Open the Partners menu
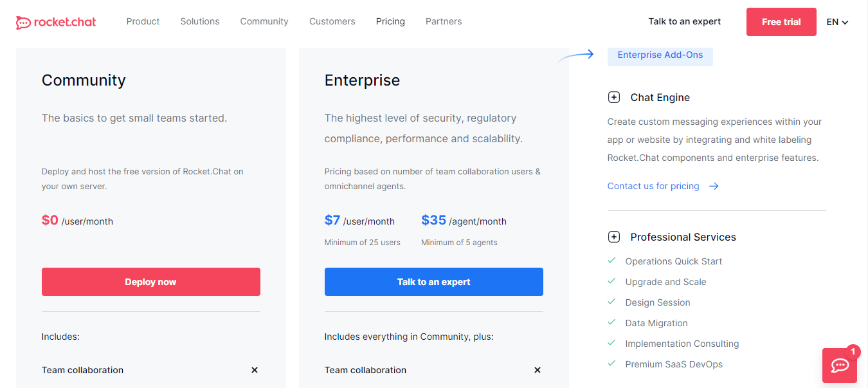This screenshot has width=868, height=388. (x=444, y=21)
